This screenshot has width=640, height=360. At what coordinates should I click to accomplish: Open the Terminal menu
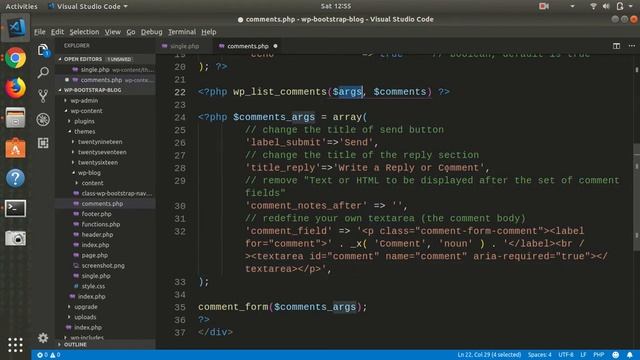click(182, 32)
